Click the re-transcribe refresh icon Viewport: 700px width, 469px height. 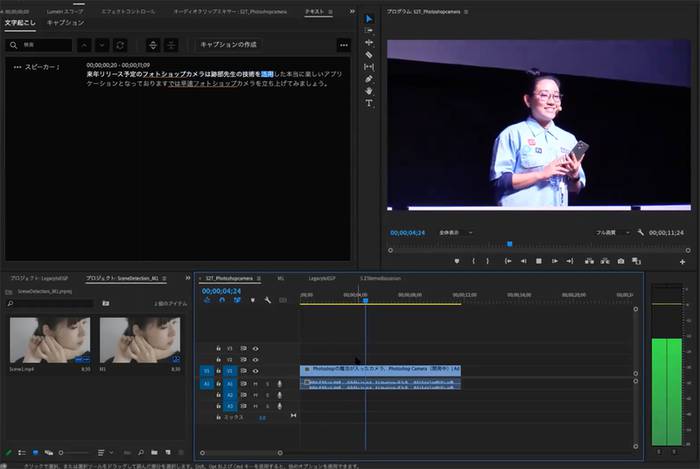[x=120, y=45]
